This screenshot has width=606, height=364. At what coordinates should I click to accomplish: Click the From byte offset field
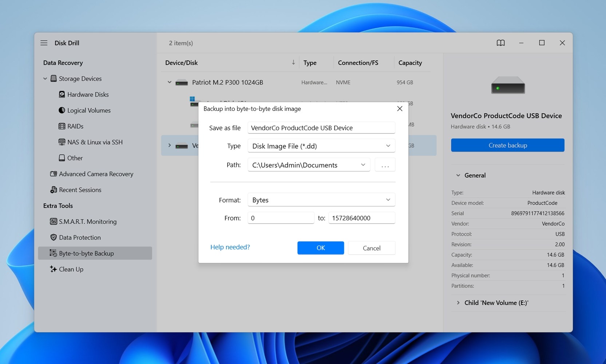pyautogui.click(x=281, y=218)
